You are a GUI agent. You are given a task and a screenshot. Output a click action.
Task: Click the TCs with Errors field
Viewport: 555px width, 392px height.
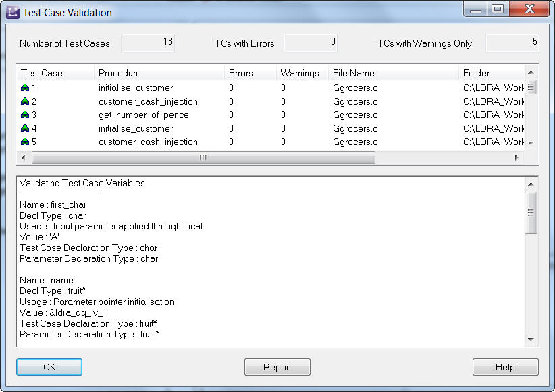[x=310, y=43]
